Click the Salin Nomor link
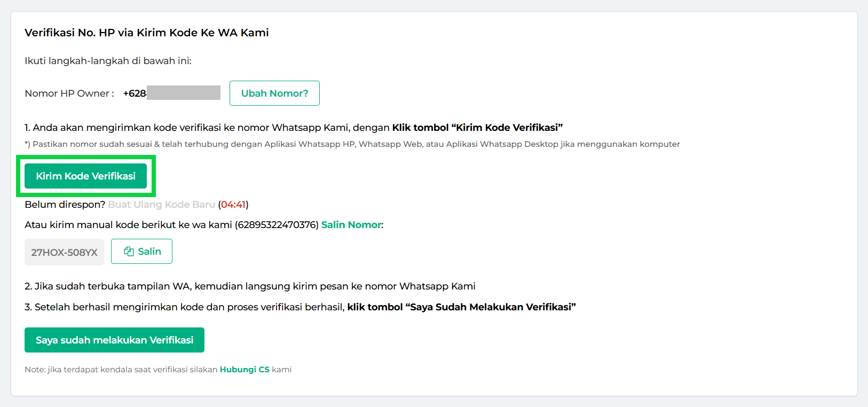Viewport: 868px width, 407px height. pyautogui.click(x=351, y=225)
